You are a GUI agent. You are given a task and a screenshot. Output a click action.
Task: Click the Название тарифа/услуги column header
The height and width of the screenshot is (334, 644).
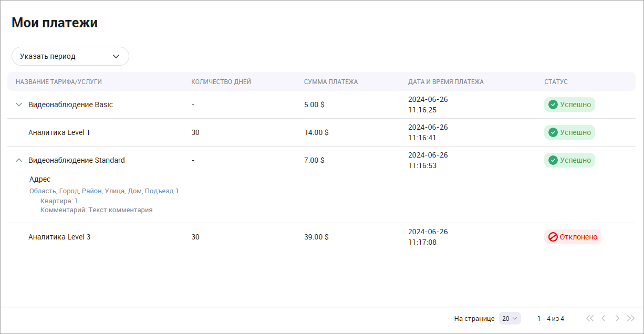point(59,82)
